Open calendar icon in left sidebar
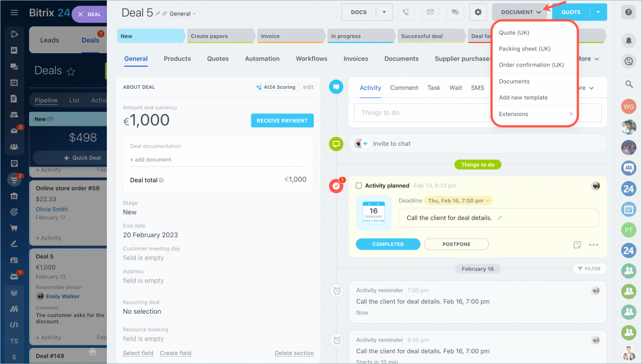 tap(14, 82)
